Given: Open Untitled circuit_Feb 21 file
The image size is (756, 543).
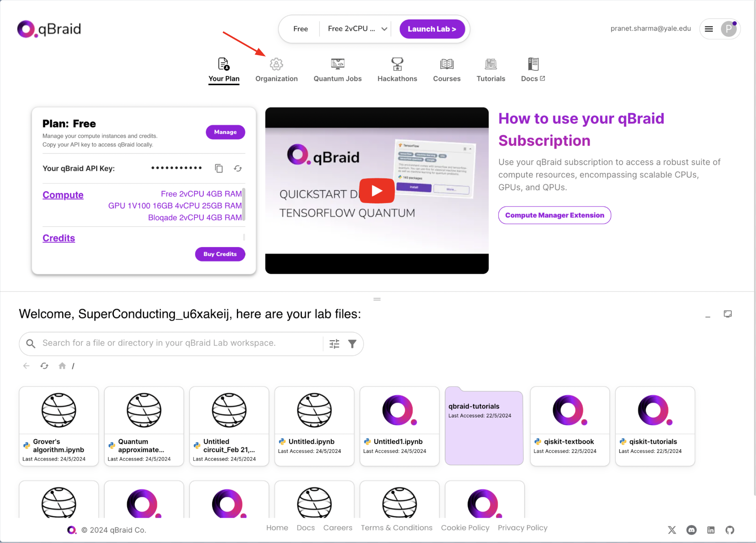Looking at the screenshot, I should click(229, 426).
